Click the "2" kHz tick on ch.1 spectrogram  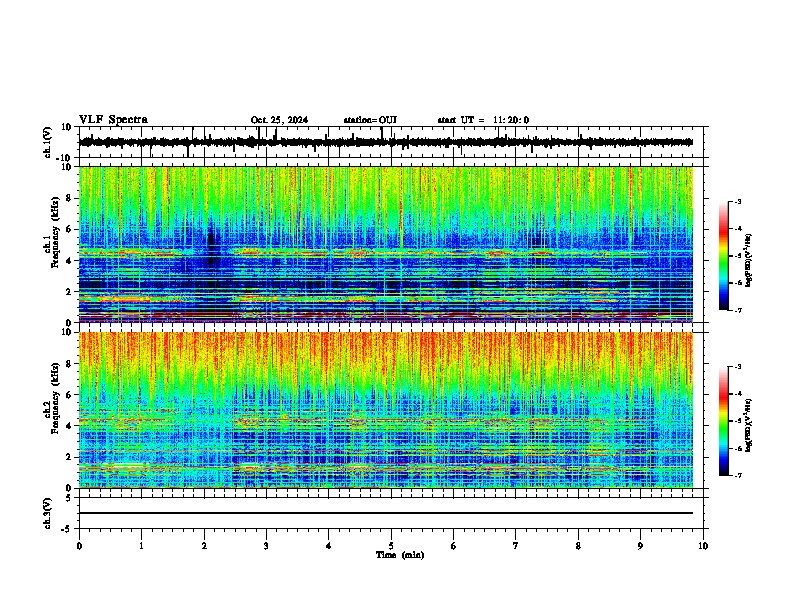point(70,291)
